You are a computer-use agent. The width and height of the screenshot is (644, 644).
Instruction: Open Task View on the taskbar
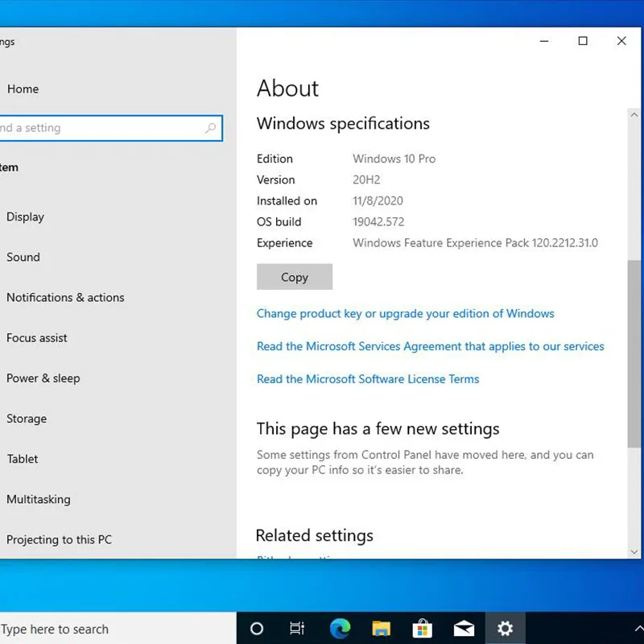click(297, 629)
